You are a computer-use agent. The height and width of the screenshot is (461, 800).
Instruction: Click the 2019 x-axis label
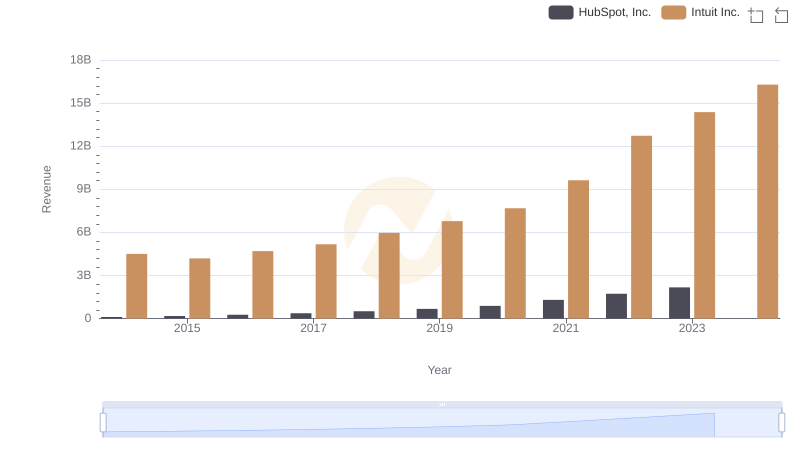439,328
